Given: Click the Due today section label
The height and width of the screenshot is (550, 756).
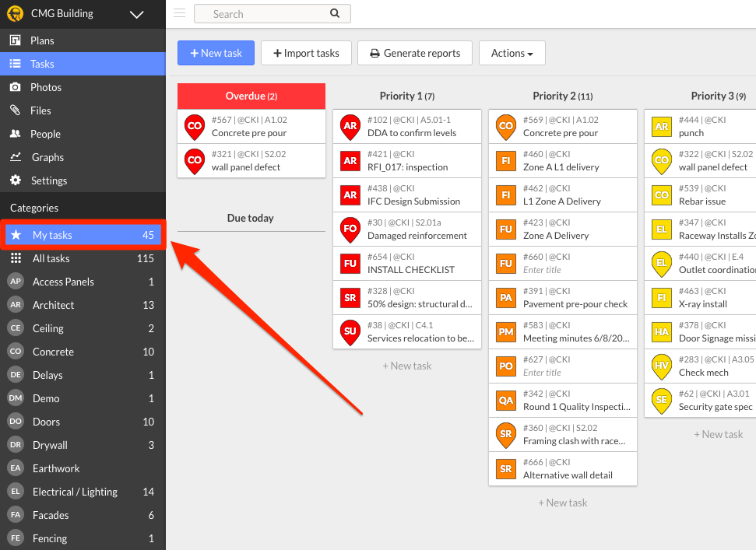Looking at the screenshot, I should point(250,218).
